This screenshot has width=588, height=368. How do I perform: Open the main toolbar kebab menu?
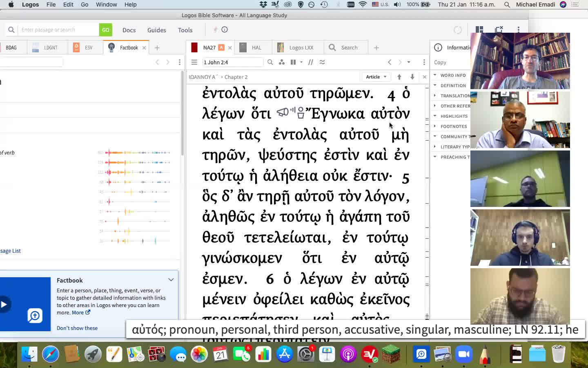pos(519,29)
